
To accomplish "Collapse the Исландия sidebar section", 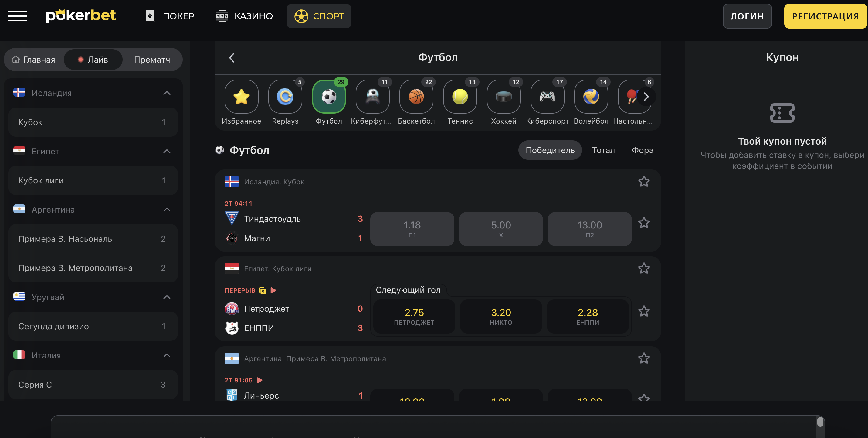I will (167, 93).
